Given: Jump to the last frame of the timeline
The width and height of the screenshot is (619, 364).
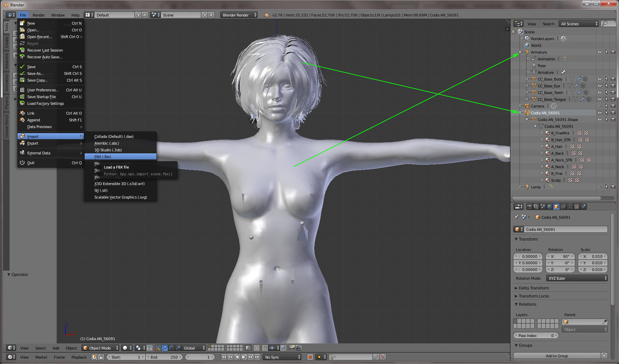Looking at the screenshot, I should pos(257,357).
